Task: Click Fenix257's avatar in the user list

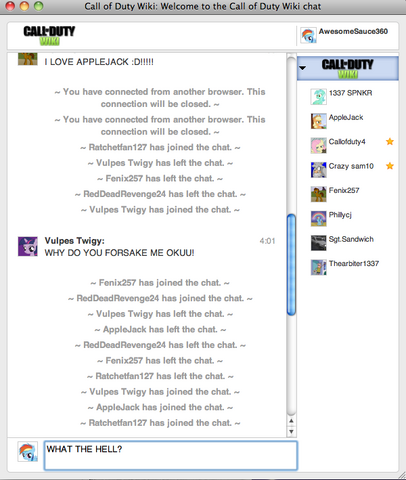Action: coord(318,194)
